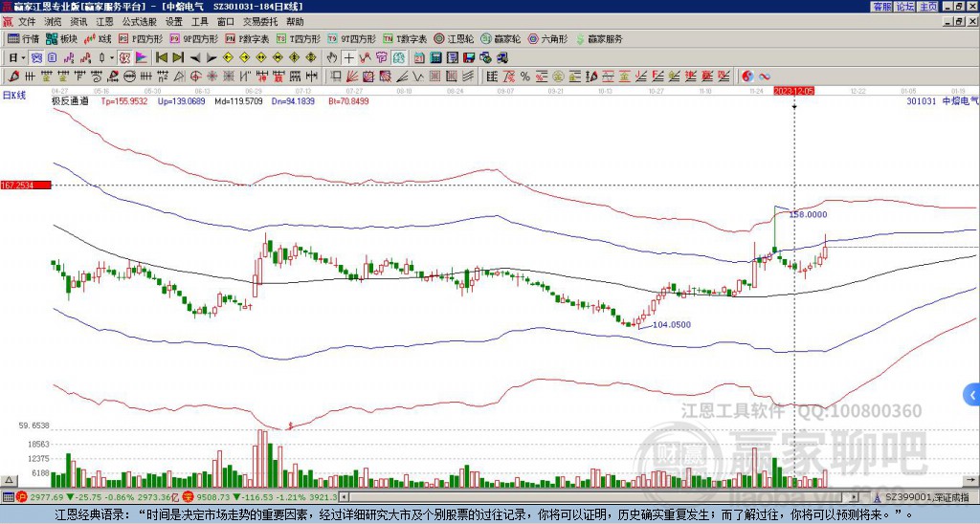
Task: Click the triangle angle ruler tool
Action: [x=179, y=76]
